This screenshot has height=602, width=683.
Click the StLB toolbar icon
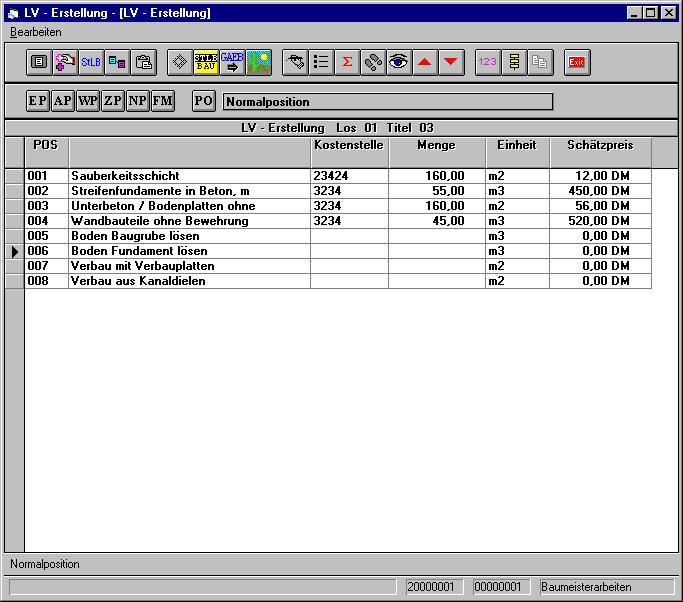coord(91,62)
